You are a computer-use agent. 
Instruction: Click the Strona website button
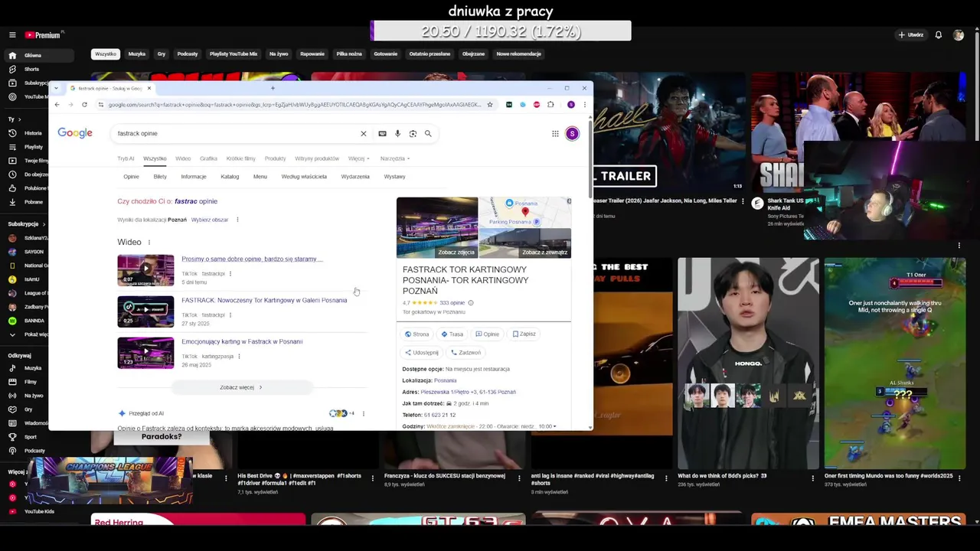click(417, 334)
